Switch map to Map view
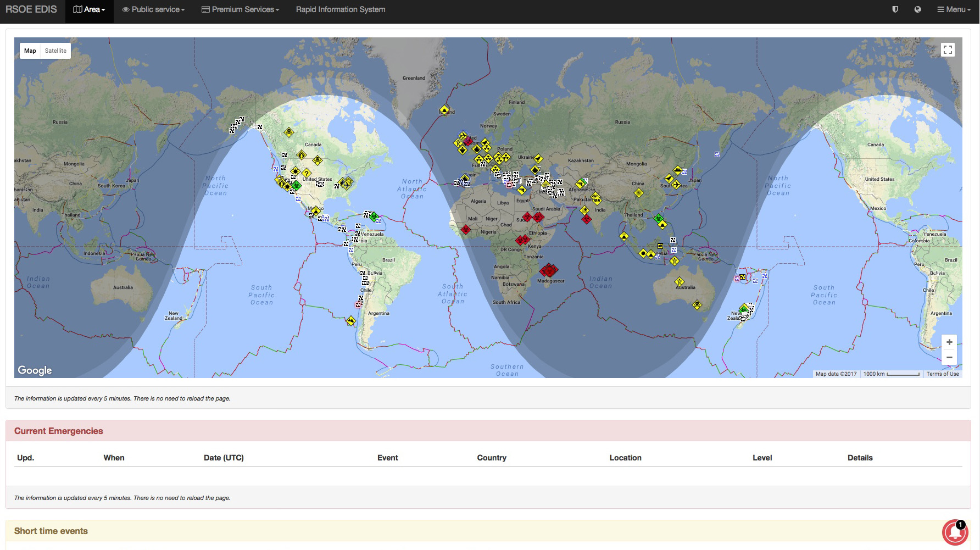The image size is (980, 550). click(30, 51)
